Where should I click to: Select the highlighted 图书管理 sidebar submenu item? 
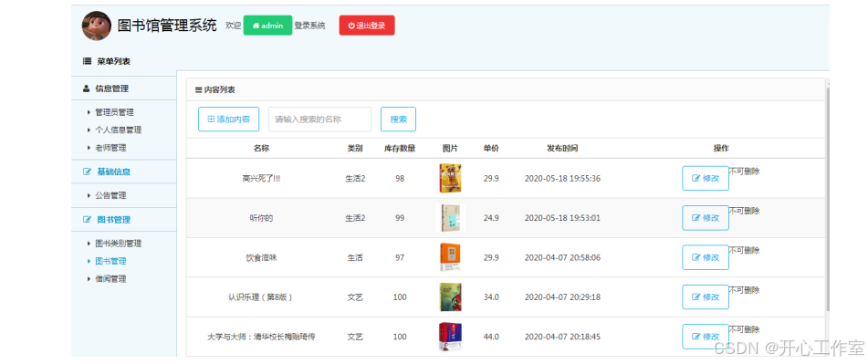click(x=110, y=261)
